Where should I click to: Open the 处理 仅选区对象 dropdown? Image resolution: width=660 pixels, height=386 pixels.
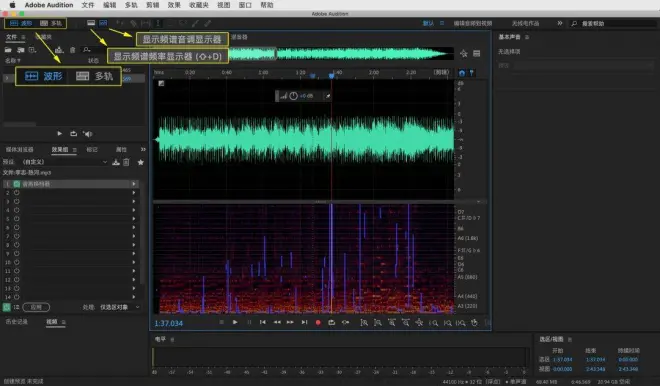(x=120, y=307)
